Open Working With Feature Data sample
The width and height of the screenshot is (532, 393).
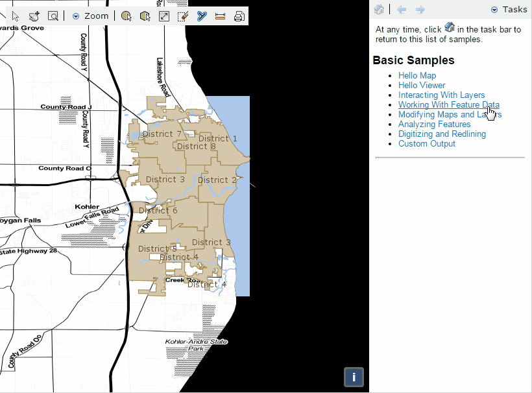pos(449,104)
